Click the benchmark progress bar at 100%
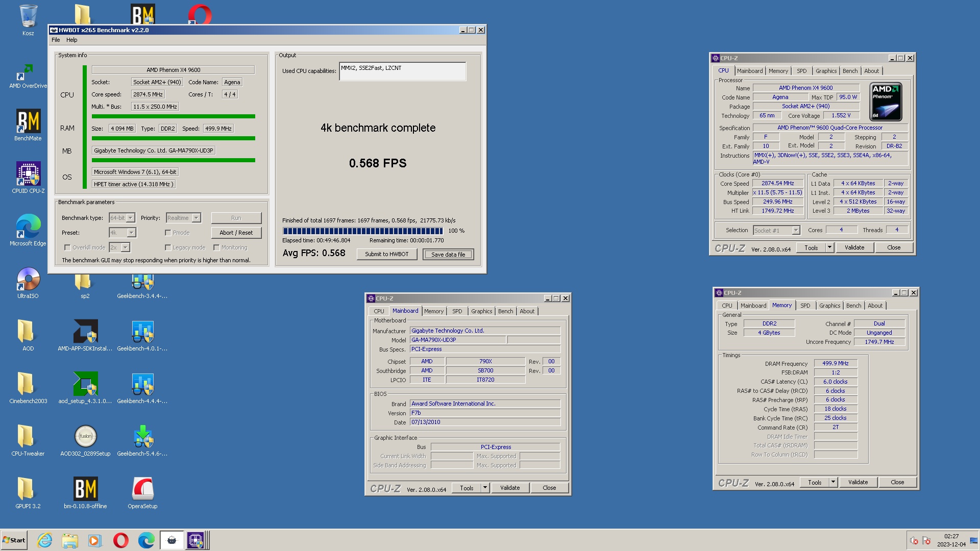980x551 pixels. tap(362, 231)
